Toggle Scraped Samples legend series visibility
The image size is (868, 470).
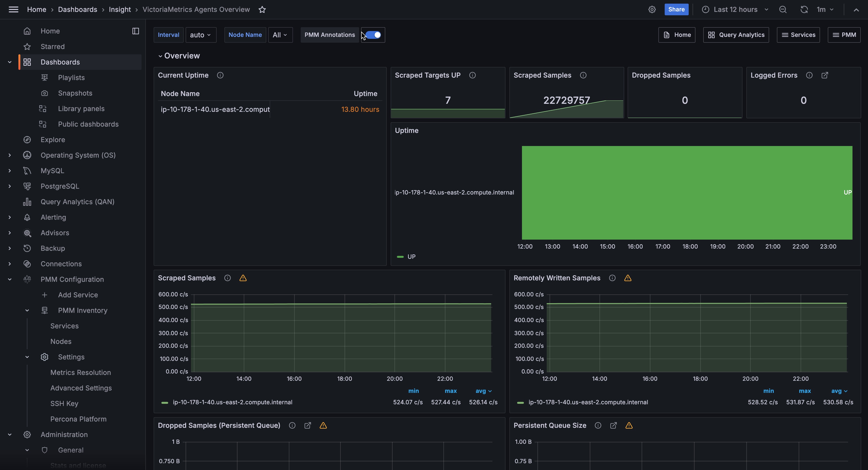click(x=232, y=402)
